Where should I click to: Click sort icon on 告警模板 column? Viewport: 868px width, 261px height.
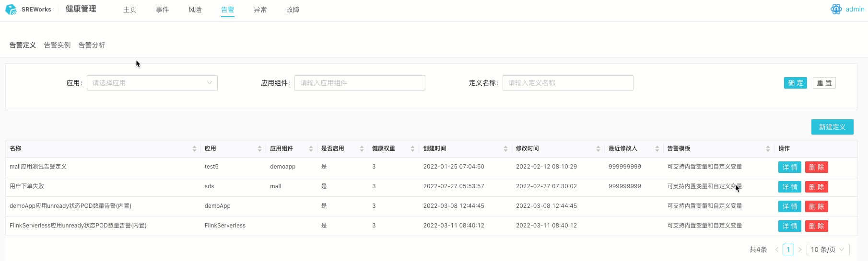click(768, 149)
